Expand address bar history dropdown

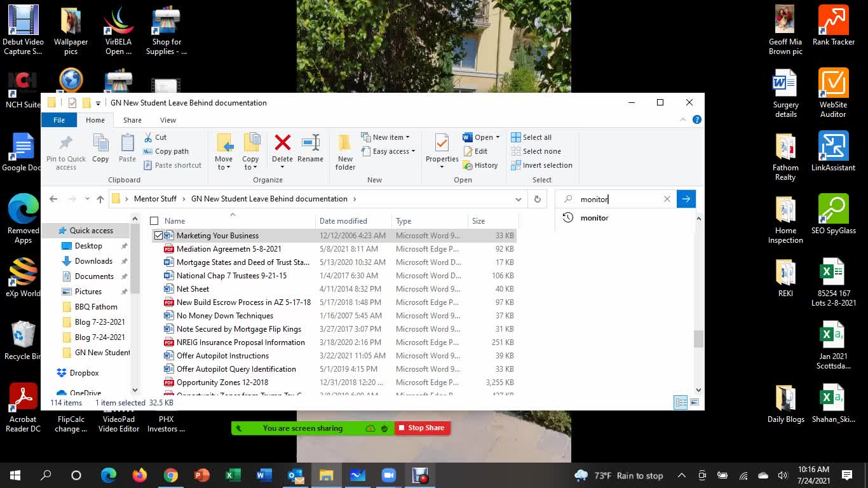[x=519, y=199]
